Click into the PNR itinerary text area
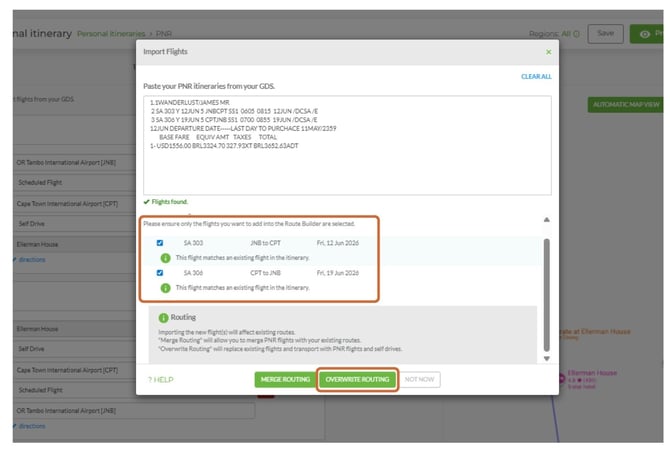Viewport: 670px width, 452px height. [347, 145]
